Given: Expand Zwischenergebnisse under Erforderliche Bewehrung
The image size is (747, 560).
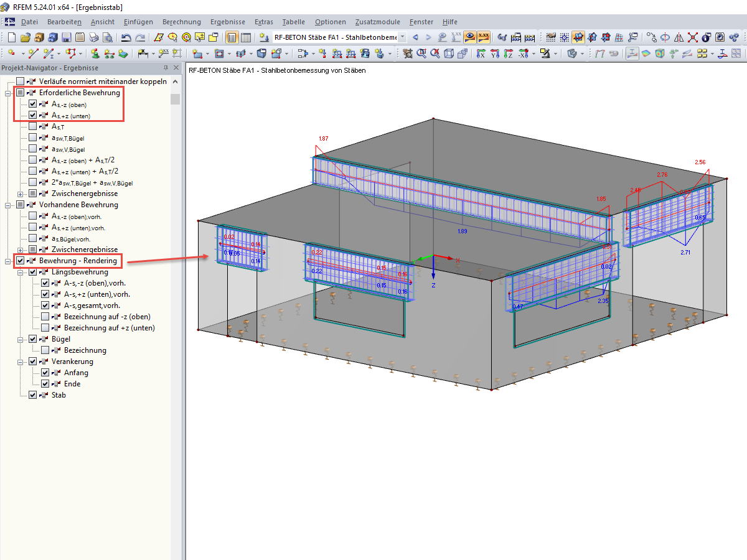Looking at the screenshot, I should (21, 194).
